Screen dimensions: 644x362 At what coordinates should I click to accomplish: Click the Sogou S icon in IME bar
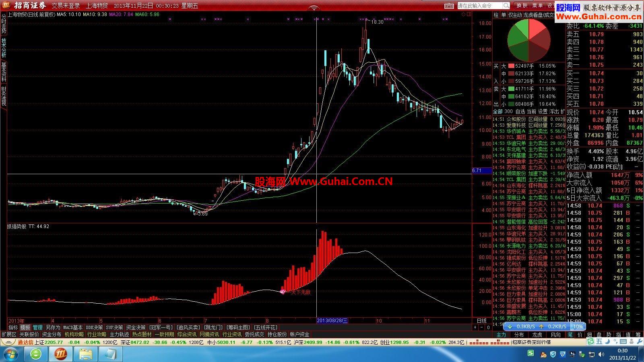591,341
